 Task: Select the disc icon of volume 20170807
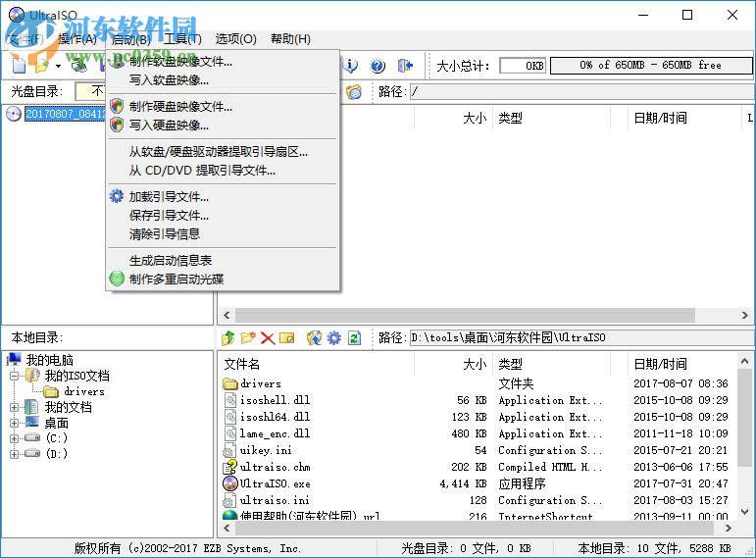[14, 114]
